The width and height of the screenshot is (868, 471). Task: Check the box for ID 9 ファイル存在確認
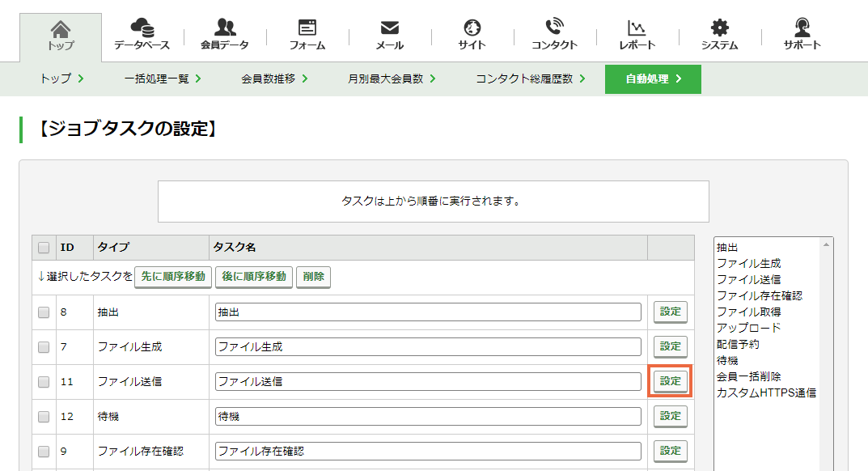44,452
